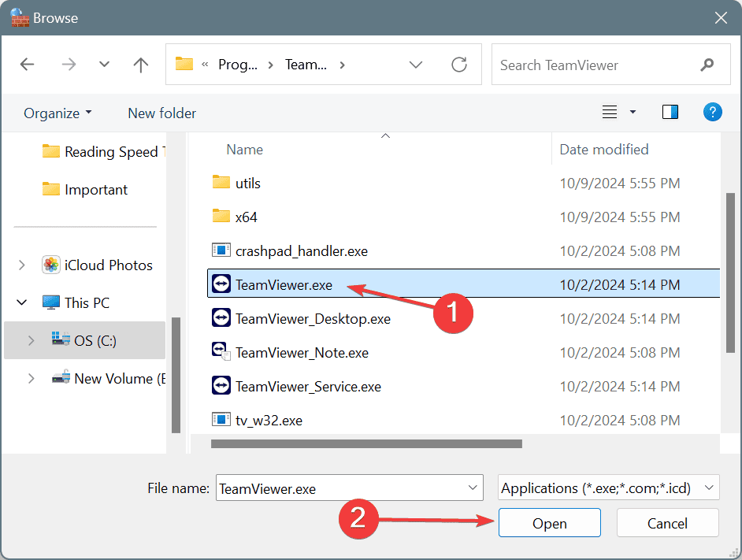
Task: Click the Open button
Action: (549, 523)
